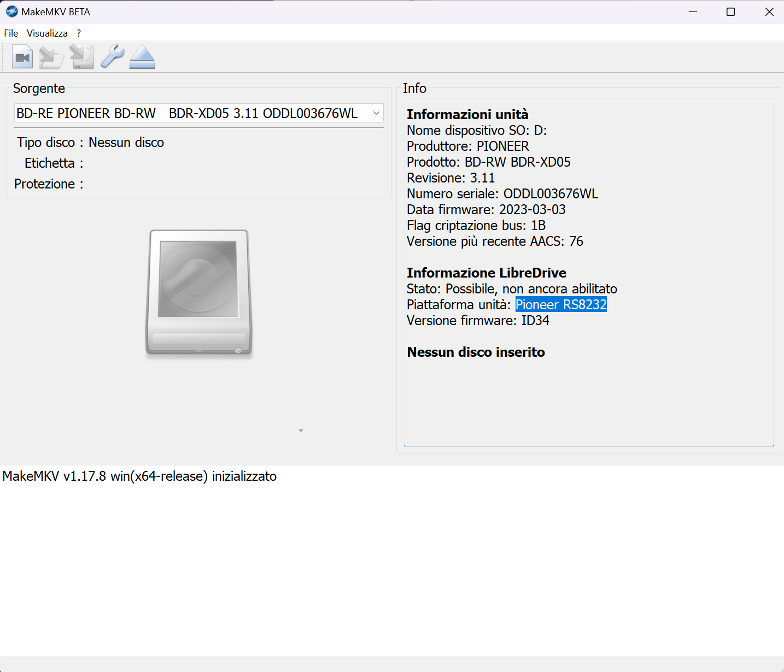This screenshot has width=784, height=672.
Task: Click Tipo disco : Nessun disco label
Action: click(90, 142)
